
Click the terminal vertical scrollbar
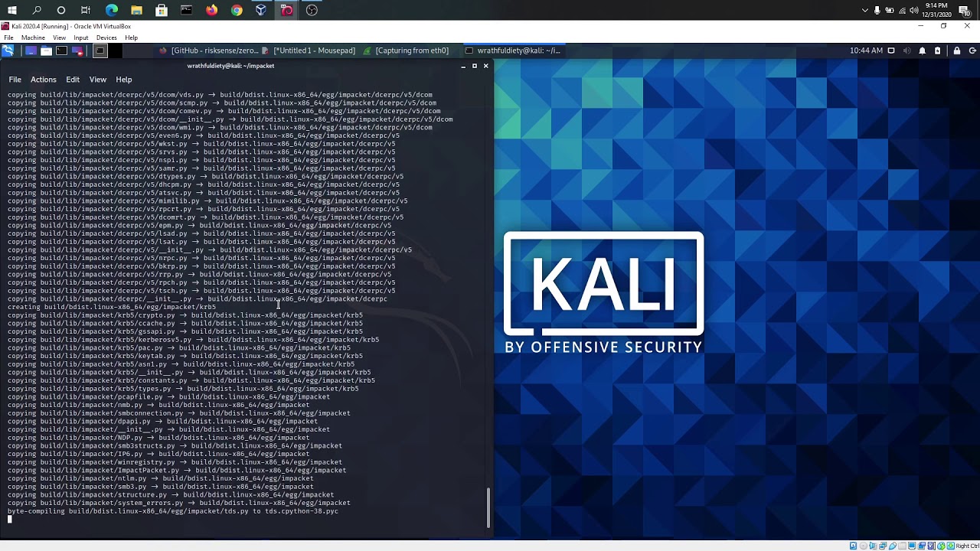click(488, 508)
